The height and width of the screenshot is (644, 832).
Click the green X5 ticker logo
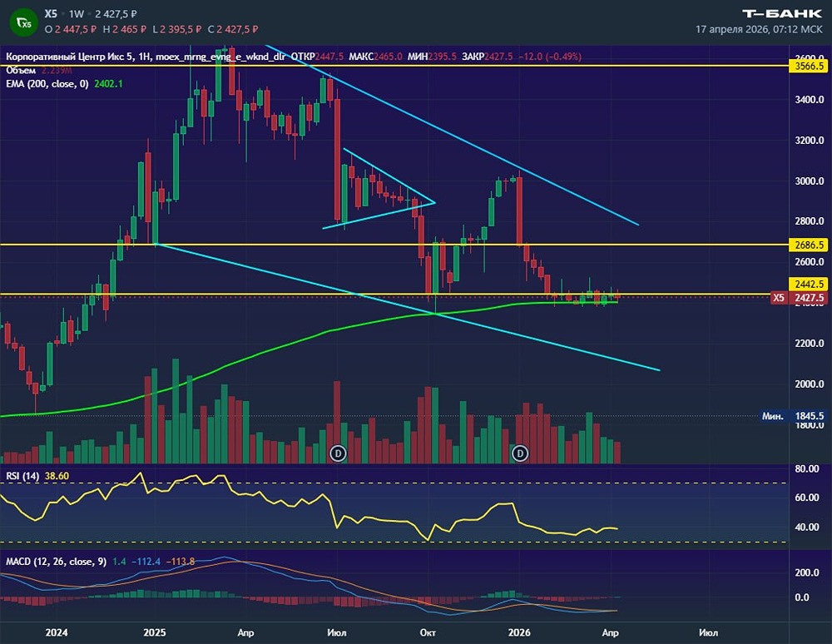[x=23, y=22]
